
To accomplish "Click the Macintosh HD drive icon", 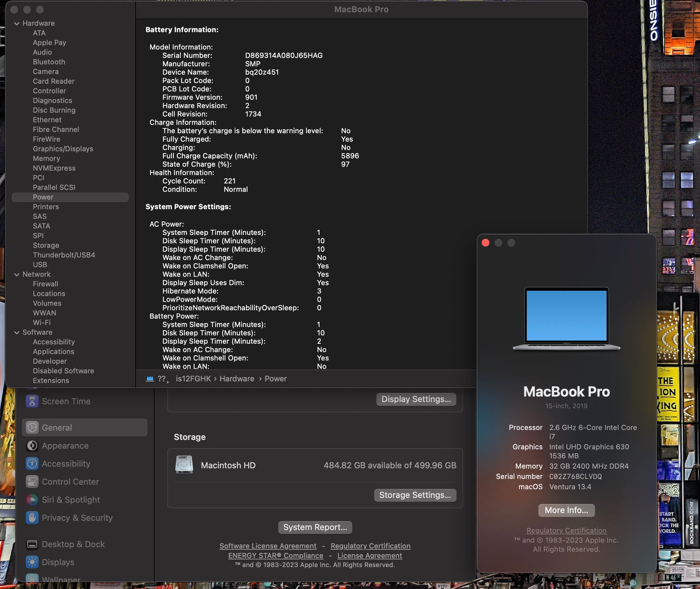I will coord(184,465).
